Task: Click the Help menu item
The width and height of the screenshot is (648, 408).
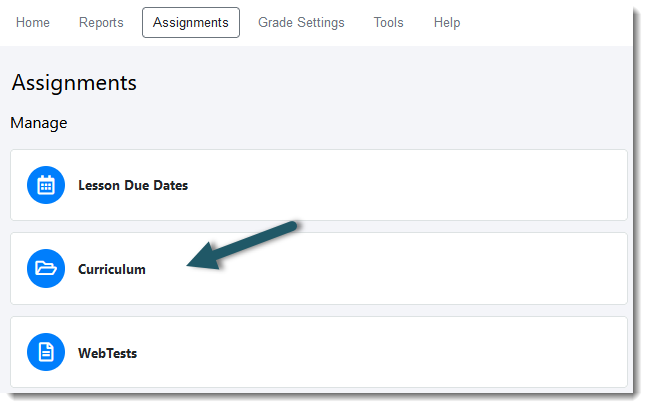Action: click(447, 22)
